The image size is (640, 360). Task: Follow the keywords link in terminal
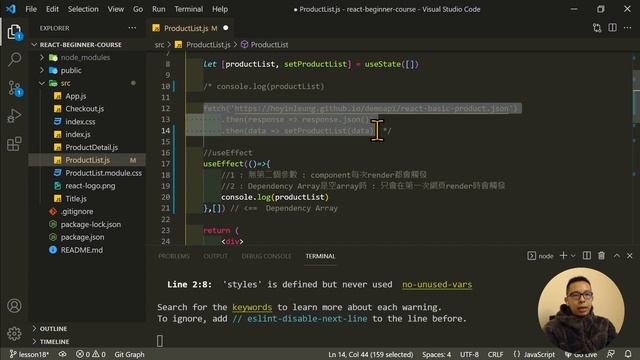(x=252, y=307)
